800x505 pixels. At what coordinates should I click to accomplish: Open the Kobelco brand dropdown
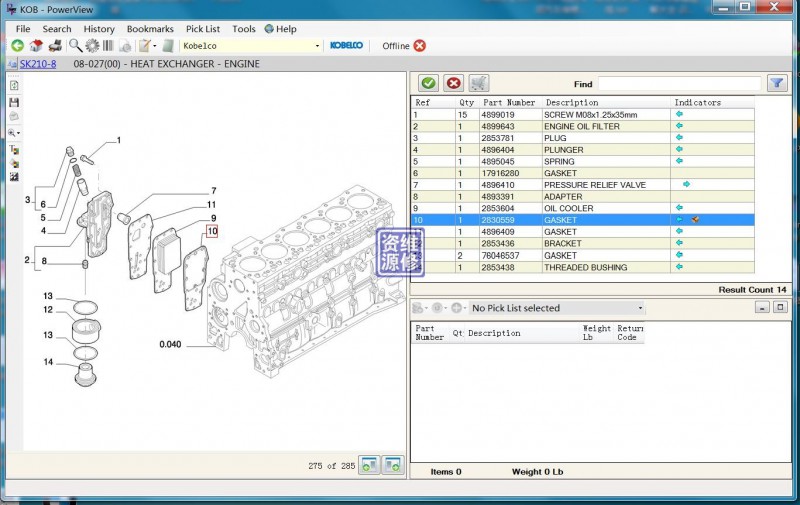[317, 46]
